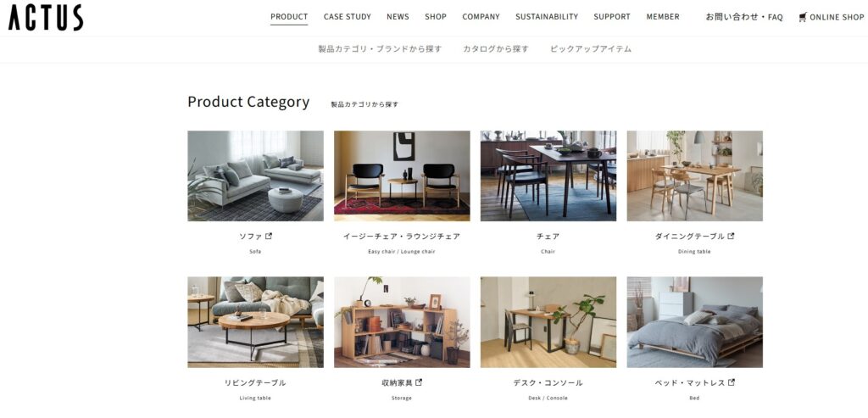Click external link icon beside ダイニングテーブル
The height and width of the screenshot is (418, 868).
pos(731,236)
